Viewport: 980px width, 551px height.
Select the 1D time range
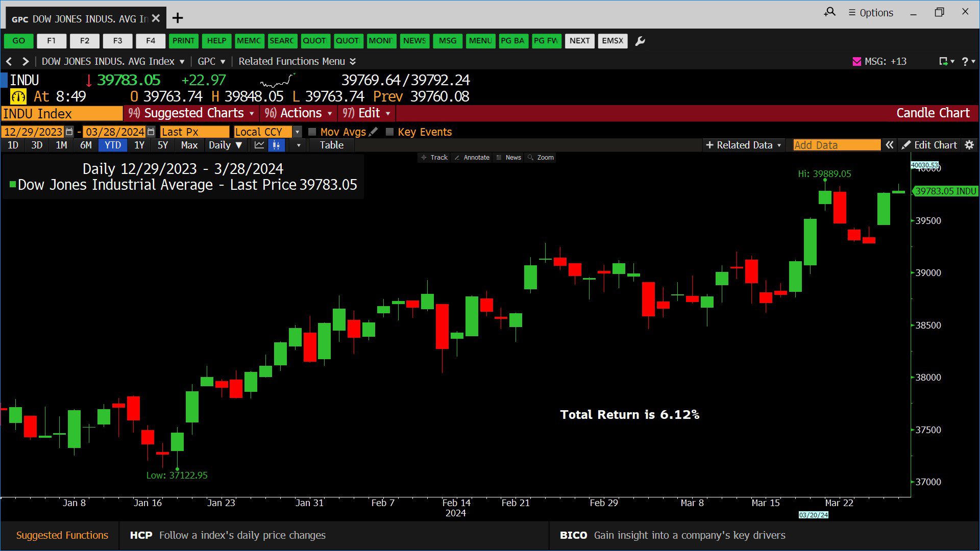[x=13, y=145]
